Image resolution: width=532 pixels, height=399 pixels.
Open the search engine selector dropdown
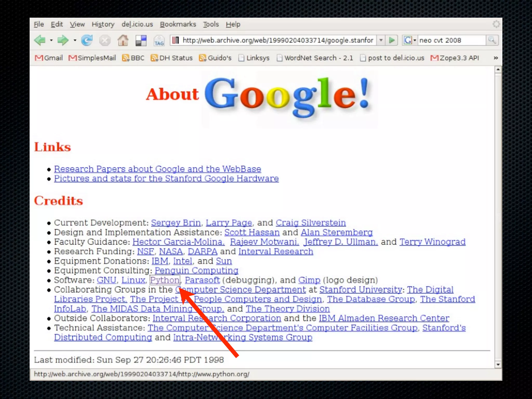pyautogui.click(x=410, y=40)
